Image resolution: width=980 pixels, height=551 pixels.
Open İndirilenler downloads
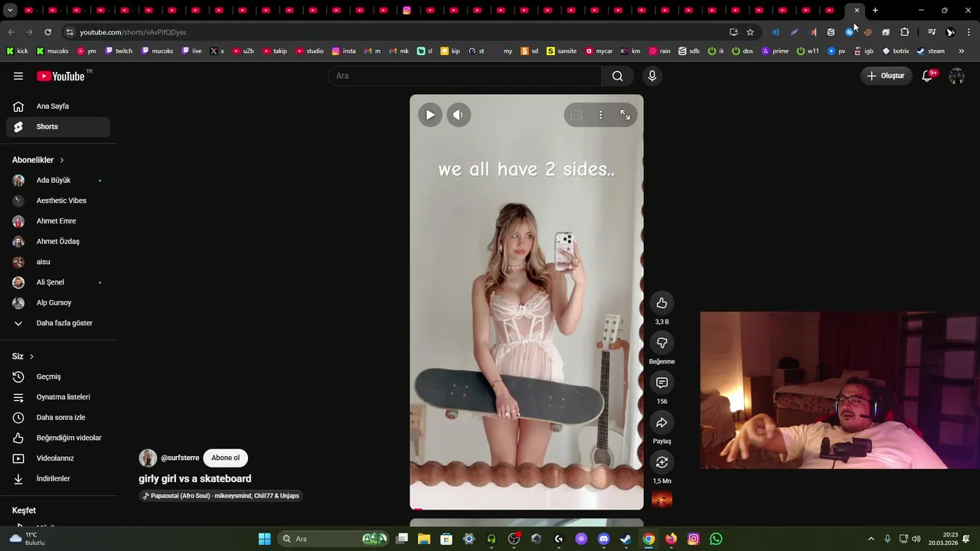pos(58,479)
